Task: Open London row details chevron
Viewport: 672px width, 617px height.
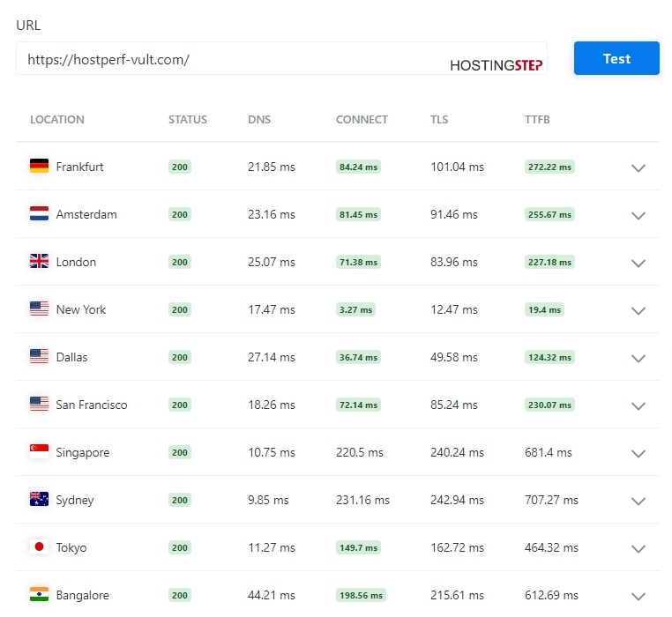Action: pos(638,263)
